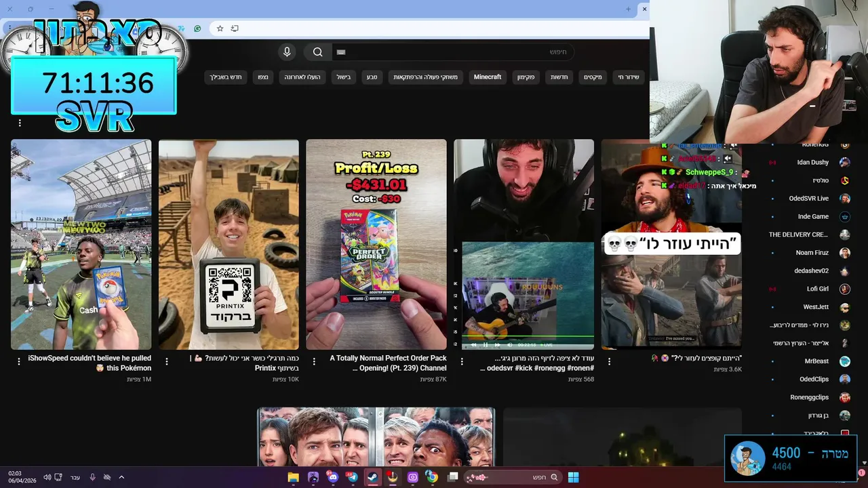
Task: Play the iShowSpeed stadium Short thumbnail
Action: click(x=81, y=245)
